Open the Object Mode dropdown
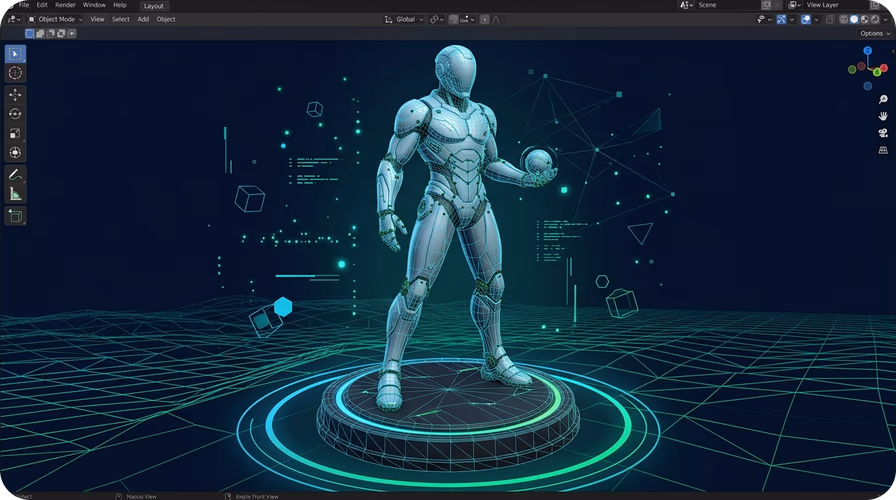This screenshot has width=896, height=500. [55, 19]
